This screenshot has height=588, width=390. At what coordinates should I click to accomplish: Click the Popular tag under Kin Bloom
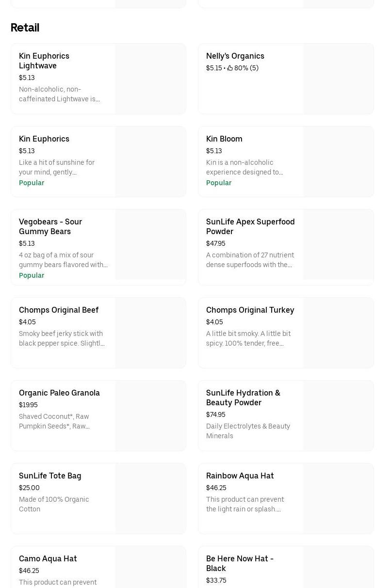(x=219, y=183)
